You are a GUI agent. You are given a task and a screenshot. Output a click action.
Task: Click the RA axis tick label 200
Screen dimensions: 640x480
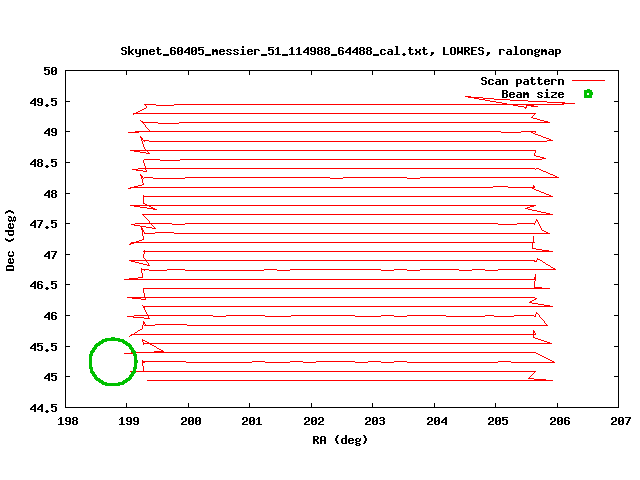(x=191, y=421)
